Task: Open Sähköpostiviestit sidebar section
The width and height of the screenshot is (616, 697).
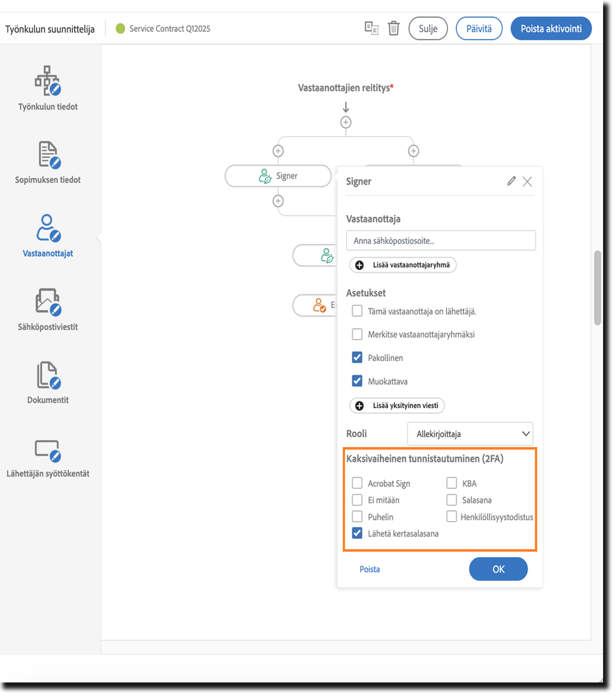Action: pos(48,309)
